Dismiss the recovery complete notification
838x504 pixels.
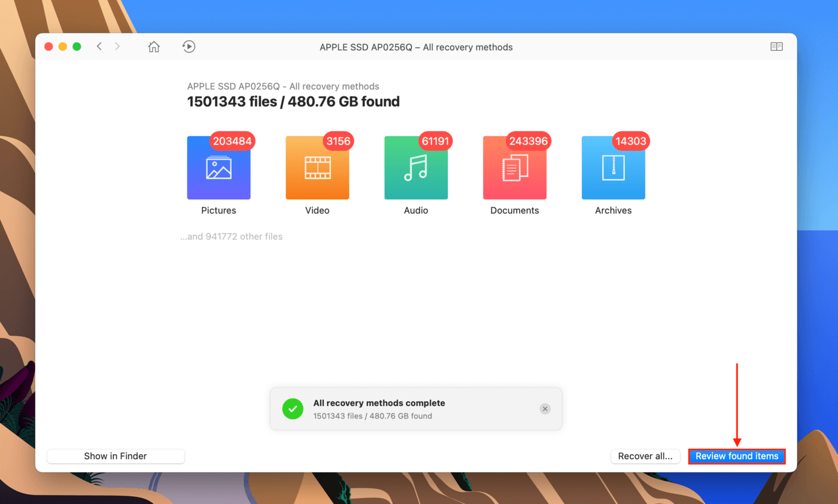(x=545, y=409)
